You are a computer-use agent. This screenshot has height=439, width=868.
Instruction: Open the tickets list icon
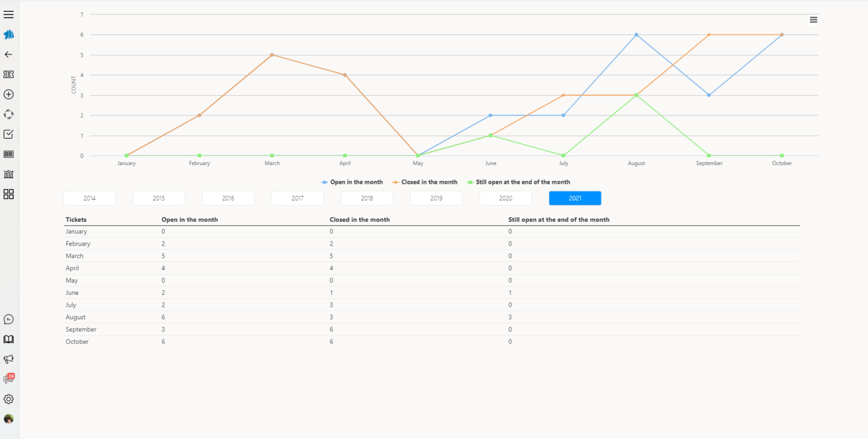[x=8, y=74]
